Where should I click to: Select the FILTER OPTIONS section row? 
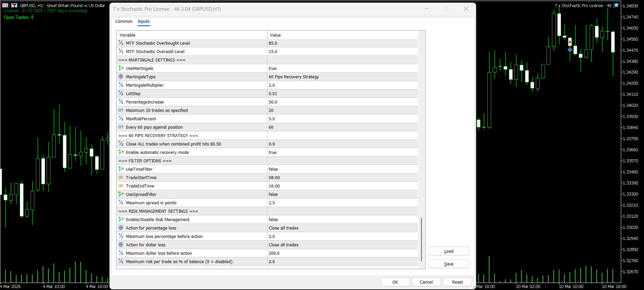coord(267,161)
